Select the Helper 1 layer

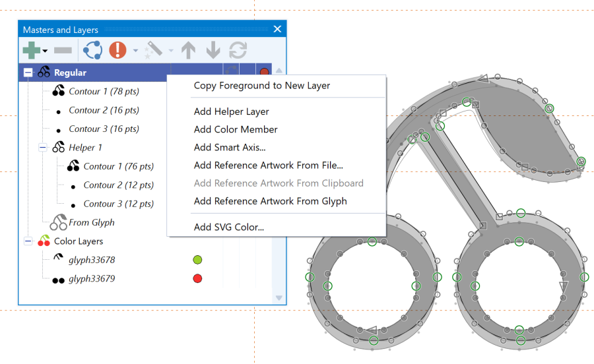[x=85, y=148]
